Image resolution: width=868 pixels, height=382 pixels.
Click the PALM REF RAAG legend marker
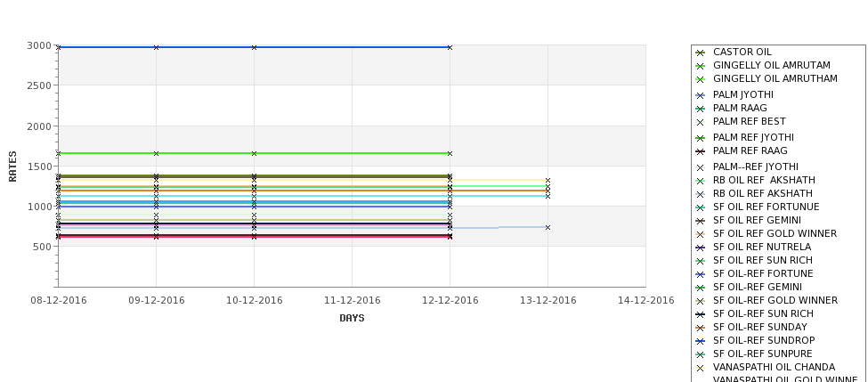(x=700, y=151)
